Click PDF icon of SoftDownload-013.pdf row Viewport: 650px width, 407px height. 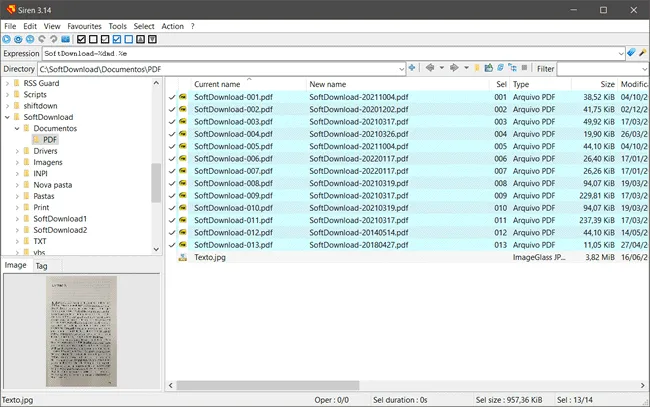183,245
